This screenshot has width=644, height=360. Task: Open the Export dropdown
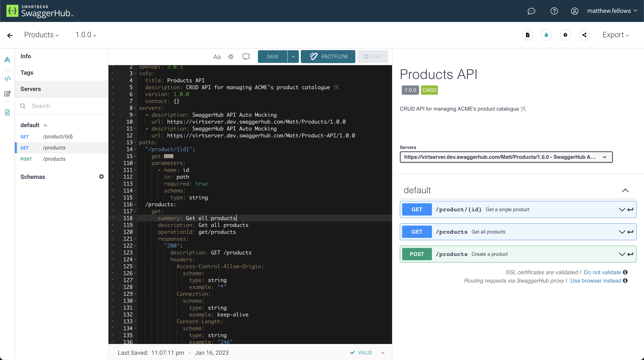pyautogui.click(x=615, y=35)
